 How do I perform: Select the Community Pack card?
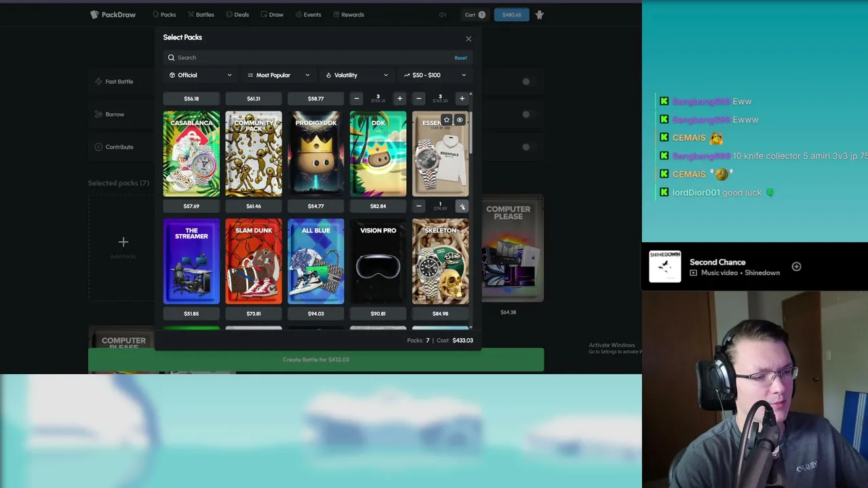coord(254,154)
